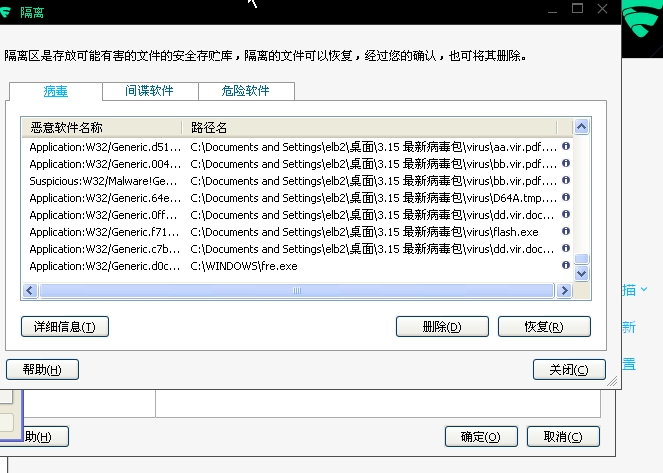Image resolution: width=663 pixels, height=473 pixels.
Task: Click the horizontal scrollbar right arrow
Action: (x=565, y=291)
